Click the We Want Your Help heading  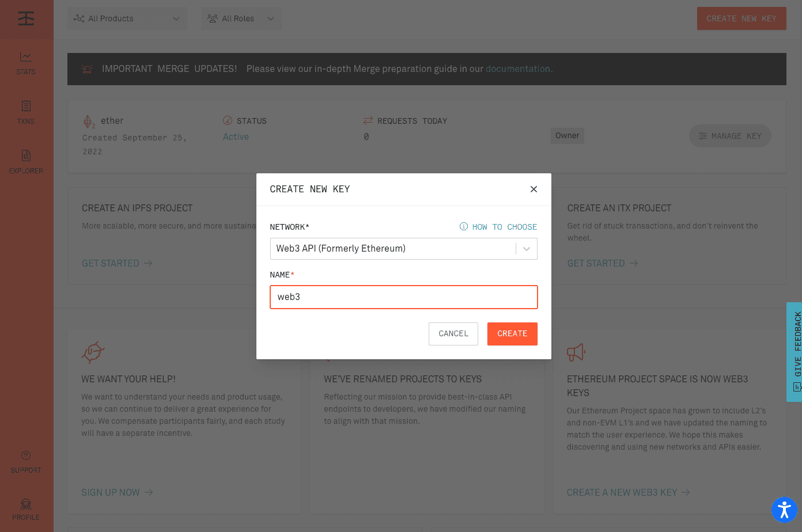click(x=128, y=379)
